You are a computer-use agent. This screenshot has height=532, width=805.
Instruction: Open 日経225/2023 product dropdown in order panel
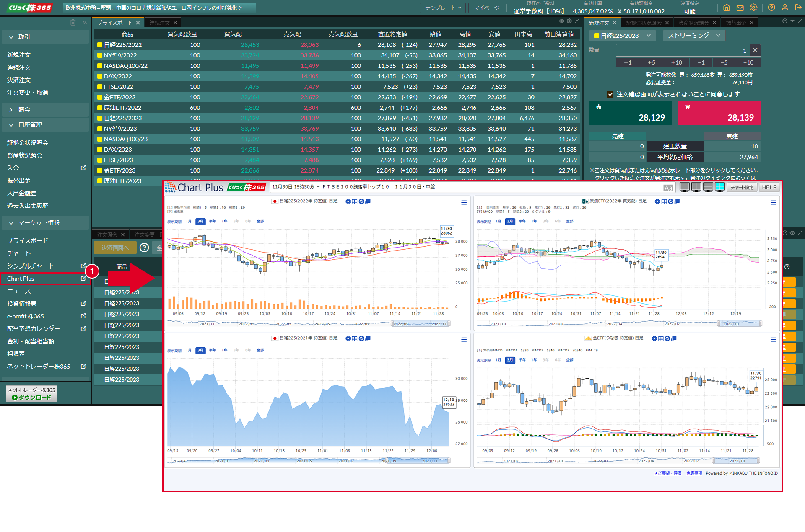623,36
